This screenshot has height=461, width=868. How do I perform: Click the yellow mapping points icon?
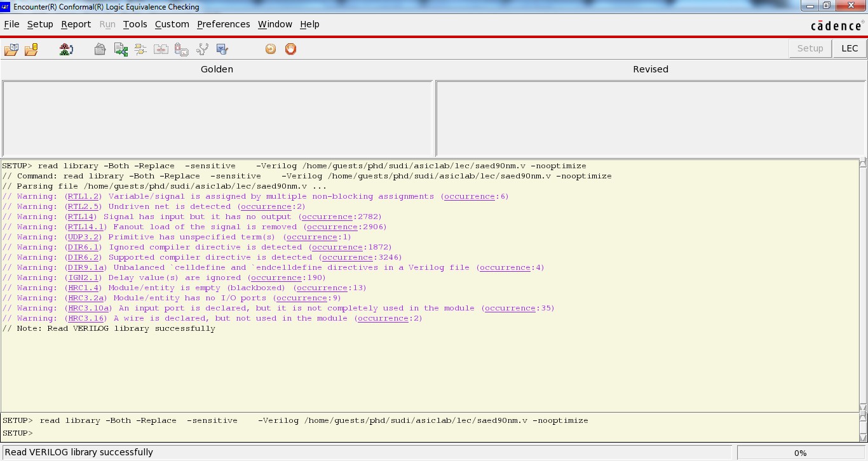point(140,49)
